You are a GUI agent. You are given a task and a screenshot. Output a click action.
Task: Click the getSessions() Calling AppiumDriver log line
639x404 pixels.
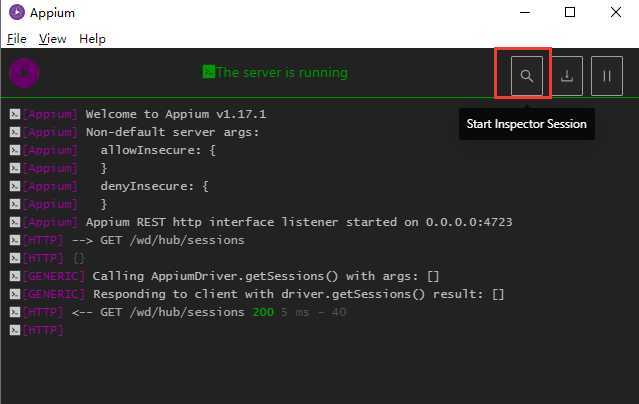[266, 276]
